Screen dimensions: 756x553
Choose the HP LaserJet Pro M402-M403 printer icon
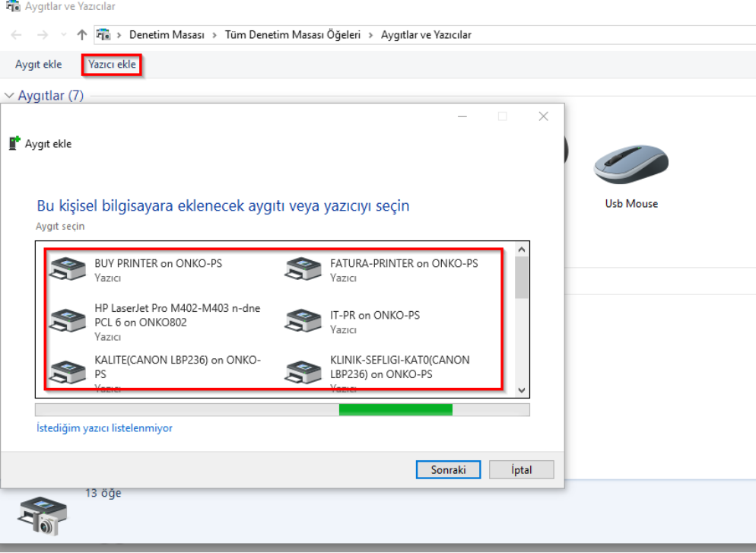[68, 321]
